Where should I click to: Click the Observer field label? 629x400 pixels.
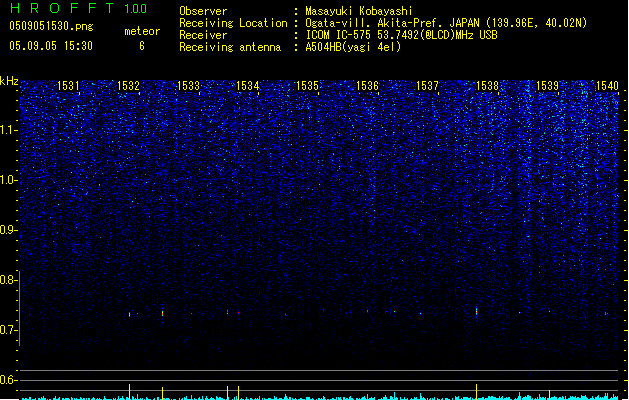(x=203, y=11)
